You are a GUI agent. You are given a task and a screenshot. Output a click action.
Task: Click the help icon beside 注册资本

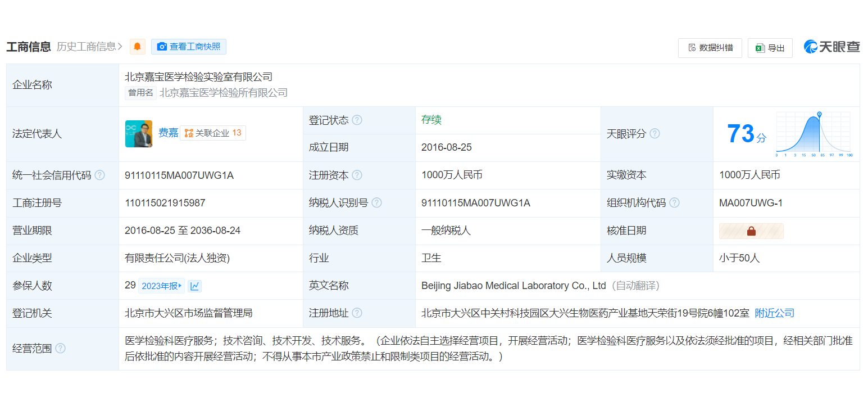(357, 175)
